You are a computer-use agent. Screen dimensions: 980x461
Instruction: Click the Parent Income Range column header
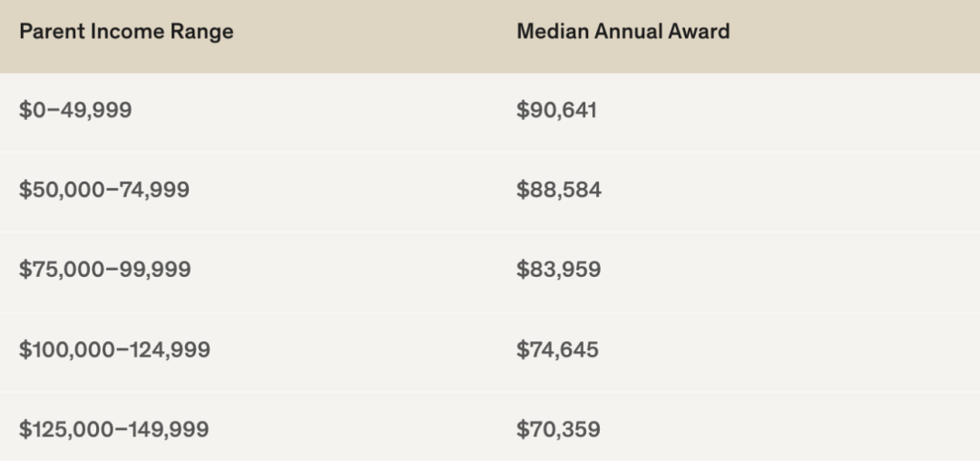point(126,32)
